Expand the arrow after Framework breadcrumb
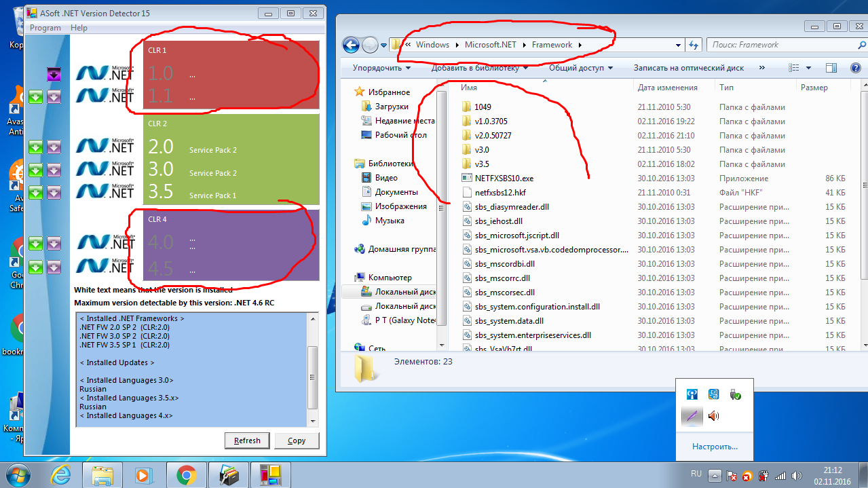Viewport: 868px width, 488px height. coord(580,45)
